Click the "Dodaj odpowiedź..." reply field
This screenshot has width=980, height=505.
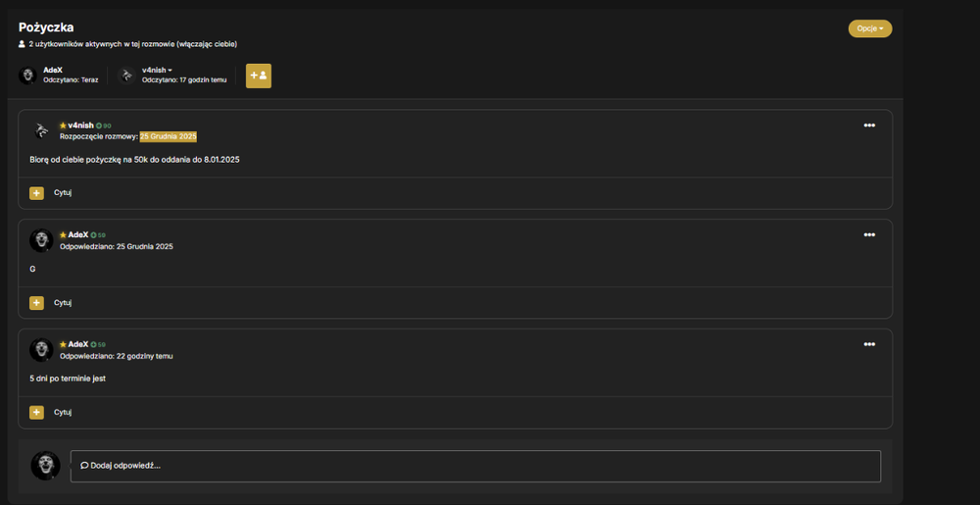(x=475, y=466)
